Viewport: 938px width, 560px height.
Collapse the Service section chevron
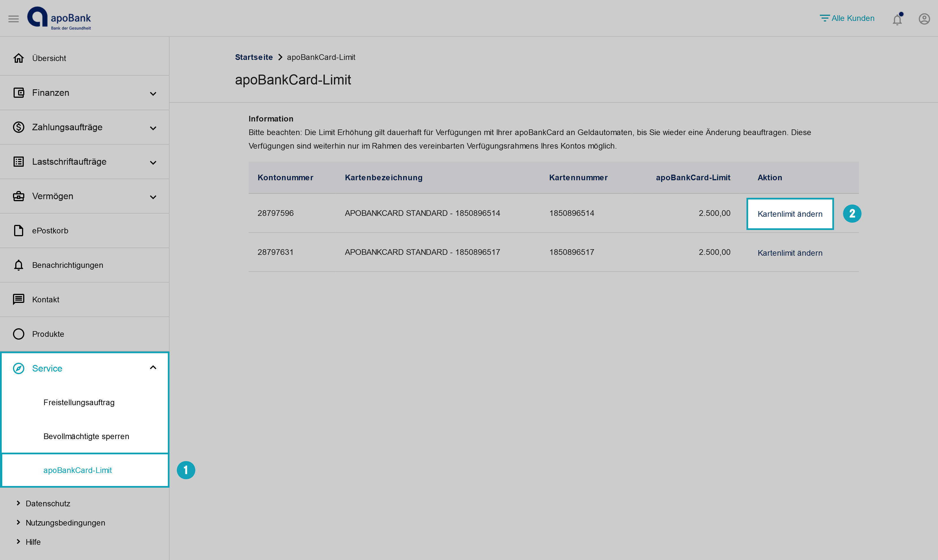pos(153,368)
